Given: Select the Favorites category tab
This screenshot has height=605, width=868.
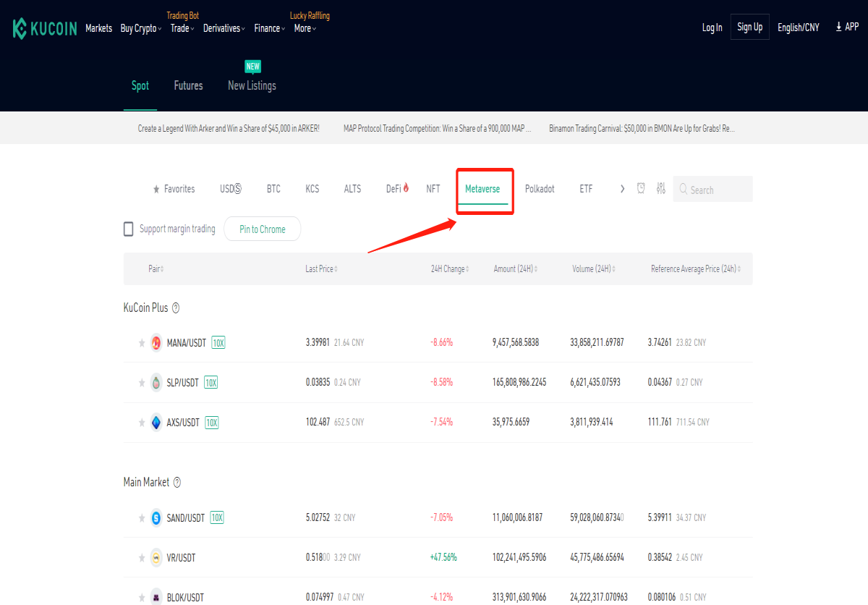Looking at the screenshot, I should pyautogui.click(x=174, y=189).
